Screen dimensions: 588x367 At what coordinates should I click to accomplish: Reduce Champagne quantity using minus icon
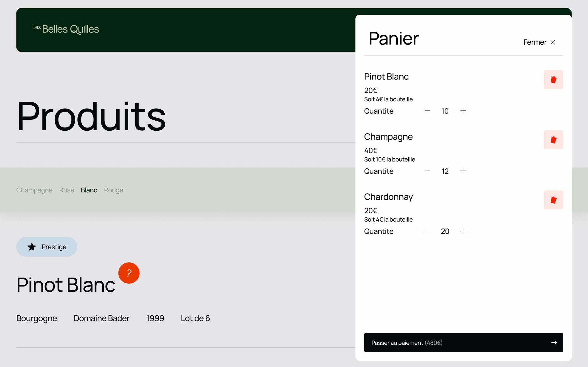[x=427, y=171]
